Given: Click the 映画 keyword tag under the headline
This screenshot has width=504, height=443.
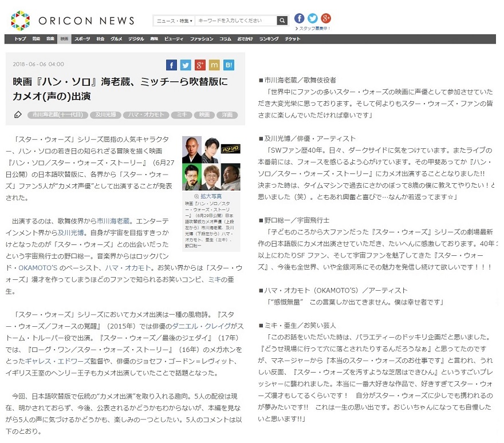Looking at the screenshot, I should [x=204, y=114].
